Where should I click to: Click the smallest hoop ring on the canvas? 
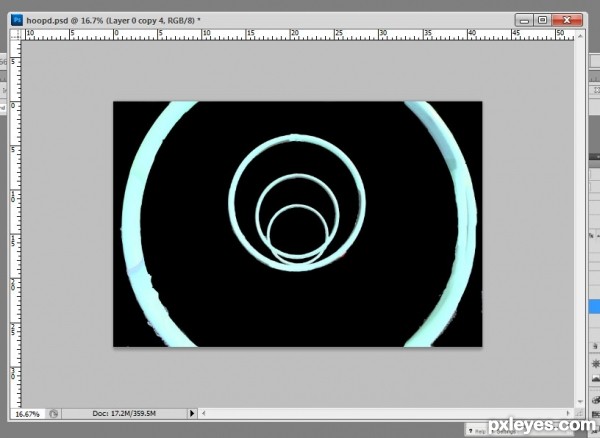pos(298,233)
